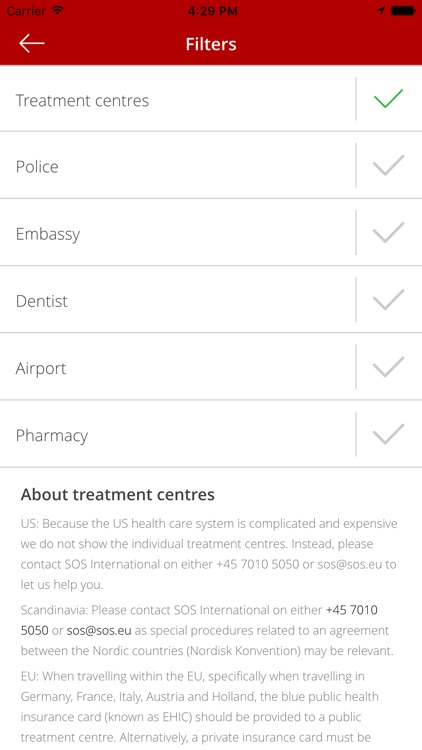Tap the Filters title in header
Screen dimensions: 422x750
[x=211, y=44]
